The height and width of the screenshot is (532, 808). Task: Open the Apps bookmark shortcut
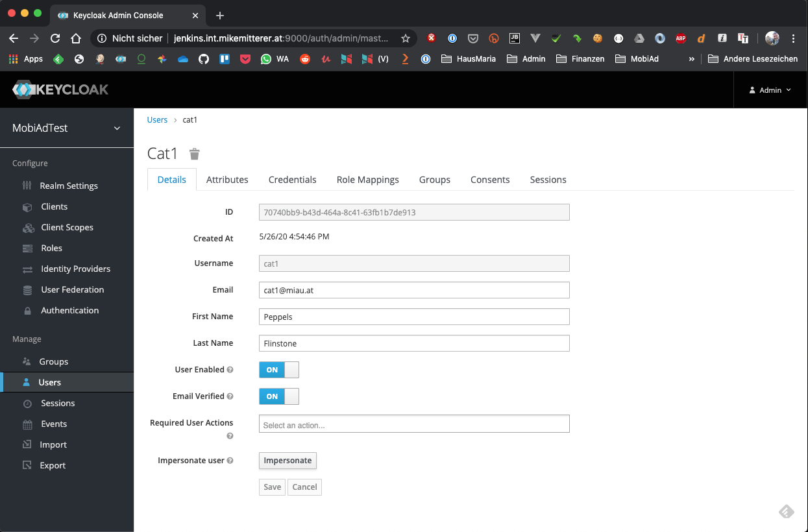25,58
